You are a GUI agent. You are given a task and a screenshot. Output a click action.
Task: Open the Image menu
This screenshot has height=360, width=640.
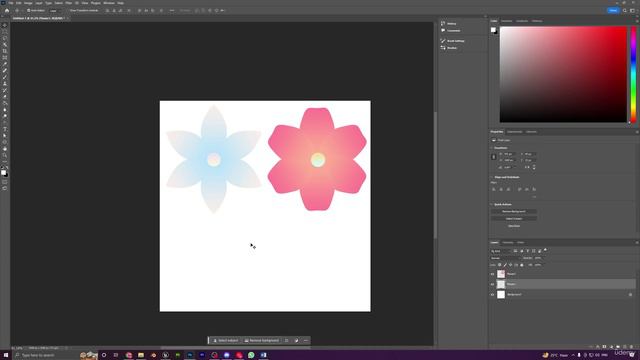pos(28,3)
